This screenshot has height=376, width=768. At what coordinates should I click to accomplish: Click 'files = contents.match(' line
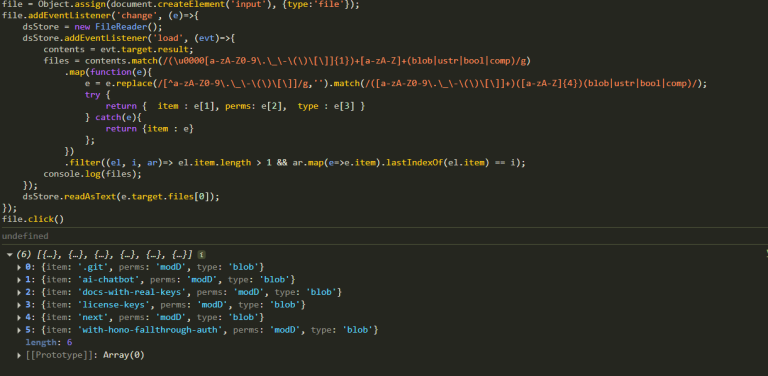(x=287, y=61)
